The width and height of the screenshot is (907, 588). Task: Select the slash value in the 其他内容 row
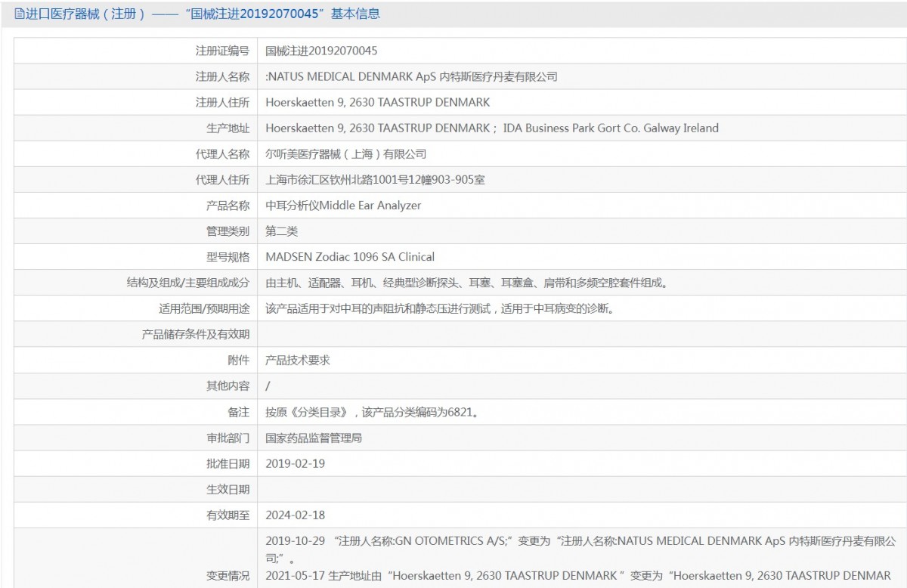tap(268, 386)
